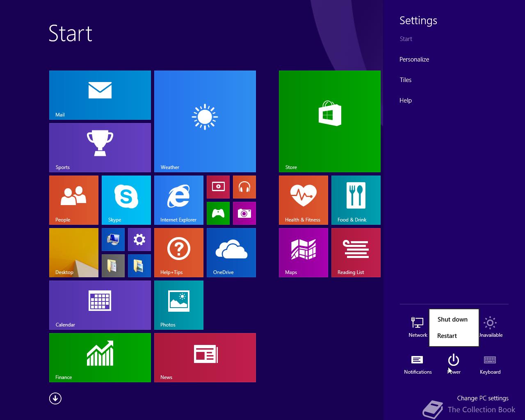Open the Photos tile
The height and width of the screenshot is (420, 525).
click(x=179, y=305)
